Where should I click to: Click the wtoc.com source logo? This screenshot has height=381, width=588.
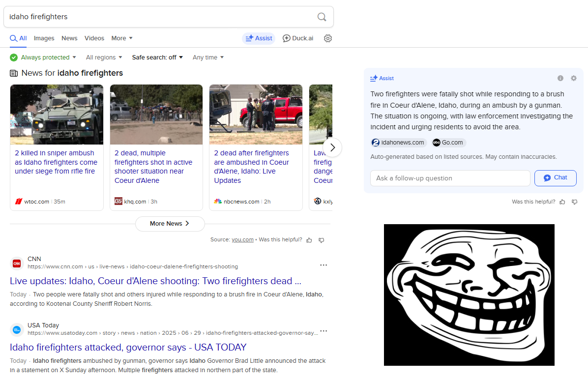(19, 202)
